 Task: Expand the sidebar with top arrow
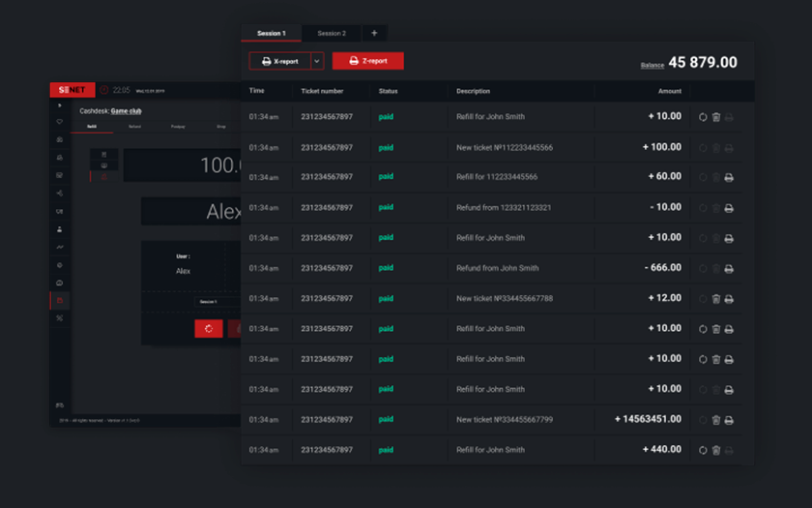(x=60, y=105)
